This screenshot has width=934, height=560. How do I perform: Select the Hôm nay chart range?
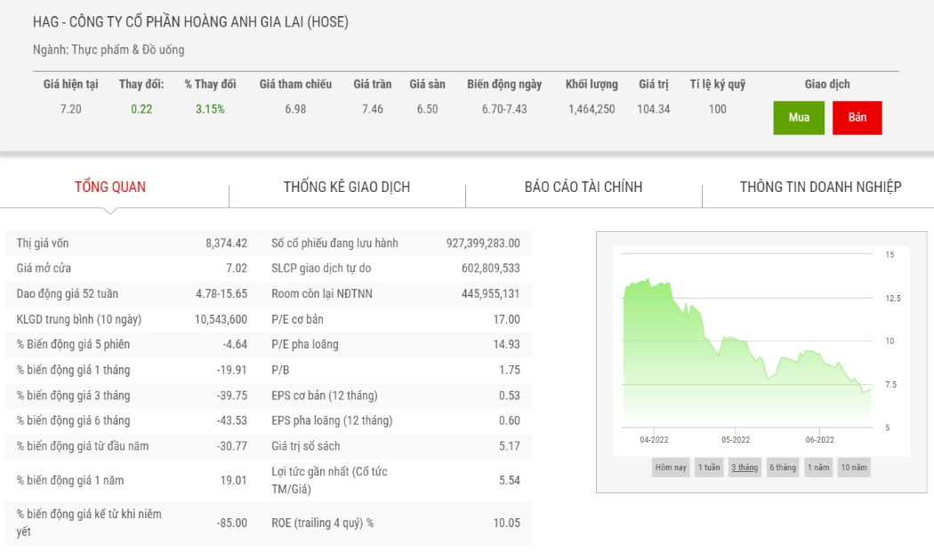pyautogui.click(x=671, y=468)
